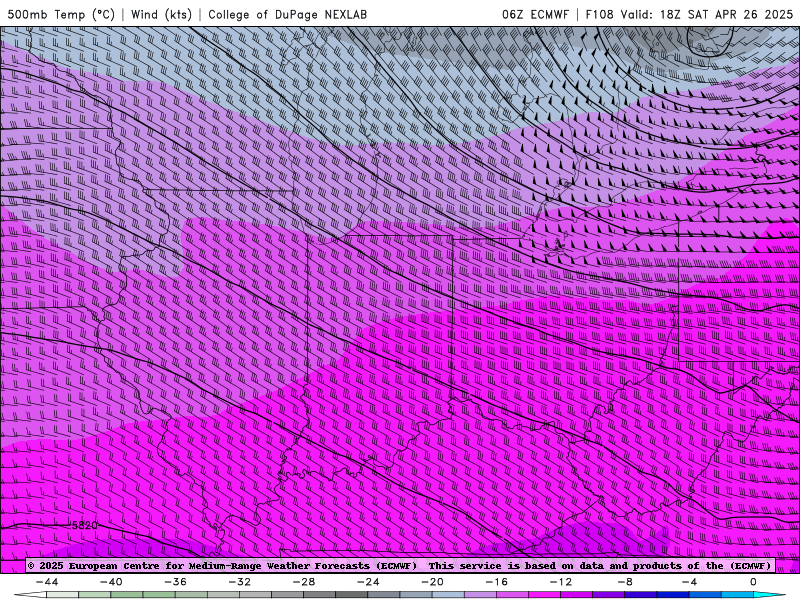Click the "−44" colorbar label

point(47,582)
